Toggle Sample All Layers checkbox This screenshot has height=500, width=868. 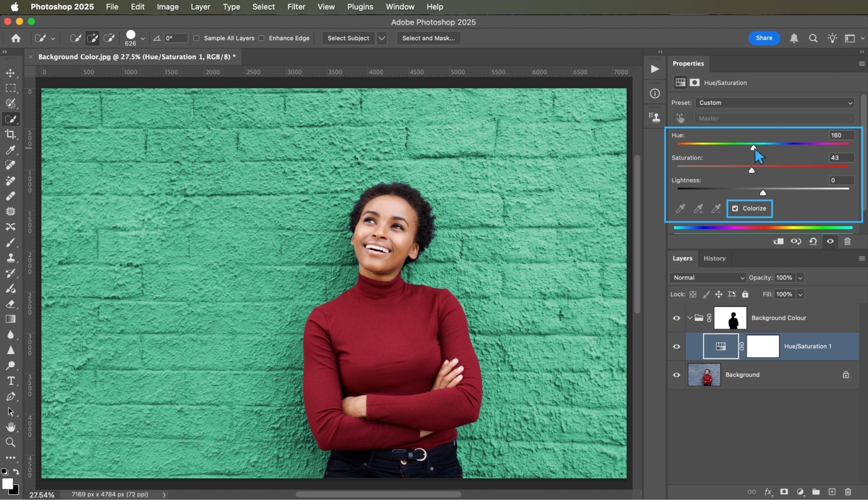[x=197, y=38]
